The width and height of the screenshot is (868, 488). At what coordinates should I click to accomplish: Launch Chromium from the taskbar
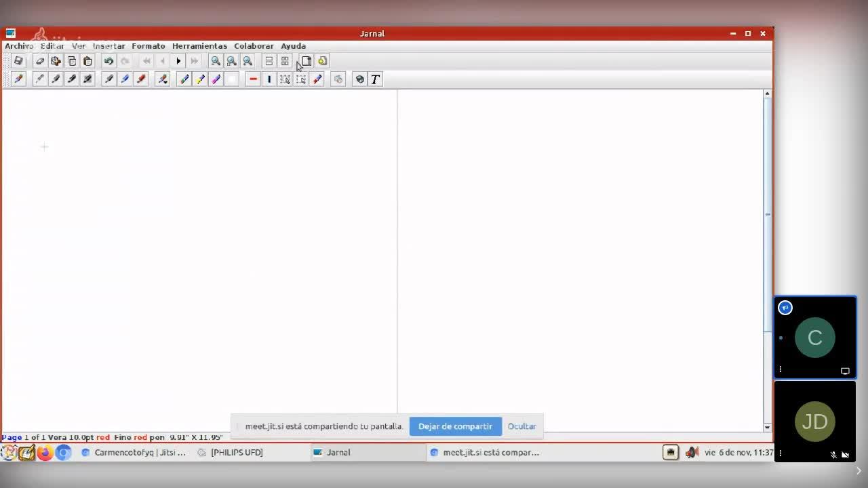pos(63,453)
